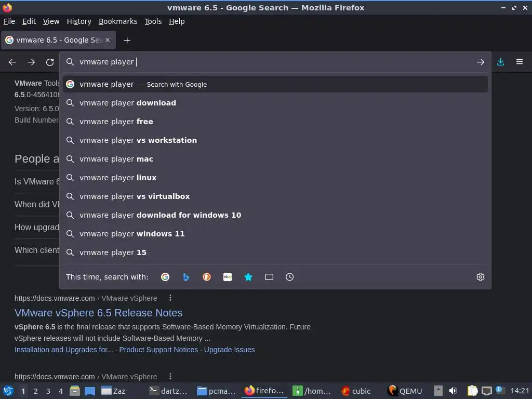This screenshot has width=532, height=399.
Task: Open the system start menu icon
Action: [8, 391]
